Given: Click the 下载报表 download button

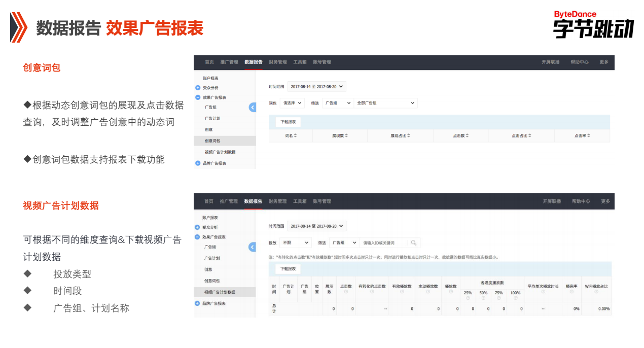Looking at the screenshot, I should pyautogui.click(x=289, y=122).
